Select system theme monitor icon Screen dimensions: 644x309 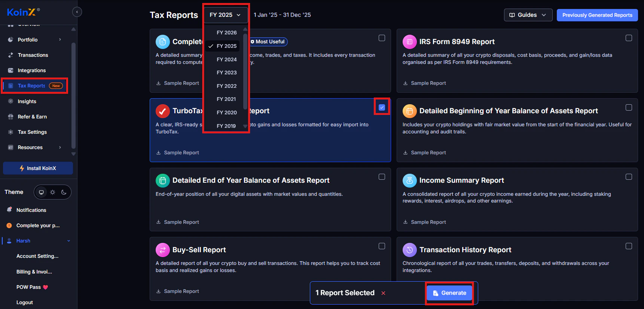pos(42,192)
